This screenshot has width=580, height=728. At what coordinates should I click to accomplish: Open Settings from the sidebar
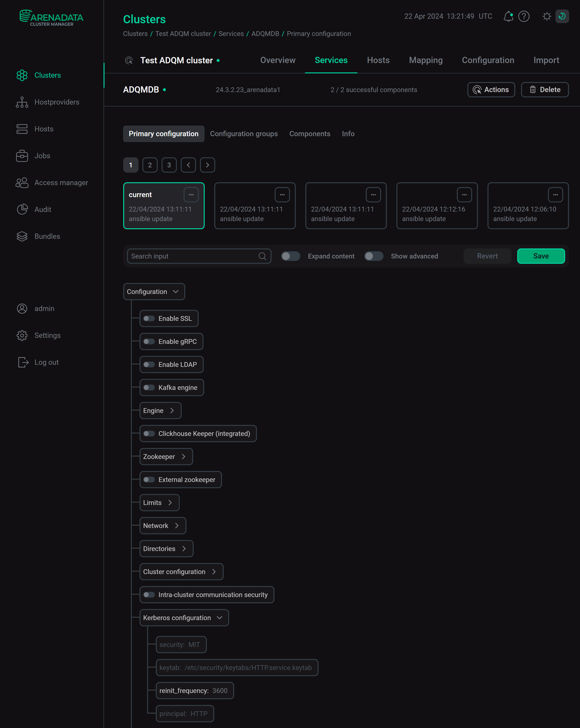point(38,335)
